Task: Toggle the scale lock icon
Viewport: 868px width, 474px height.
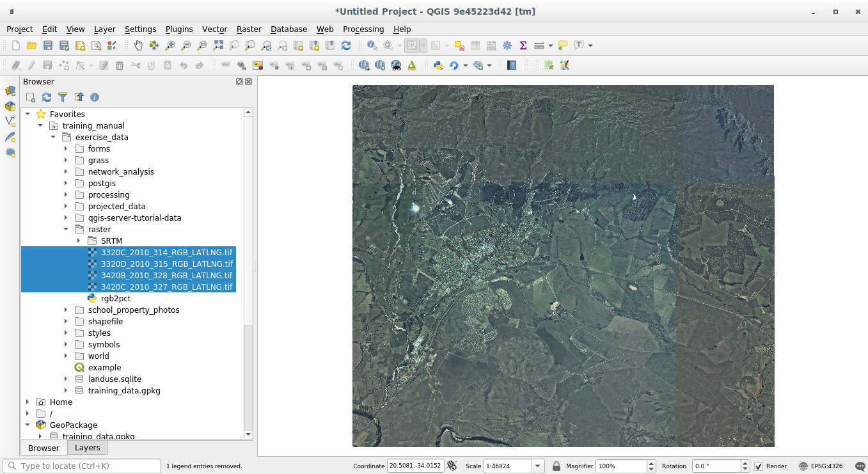Action: pyautogui.click(x=556, y=466)
